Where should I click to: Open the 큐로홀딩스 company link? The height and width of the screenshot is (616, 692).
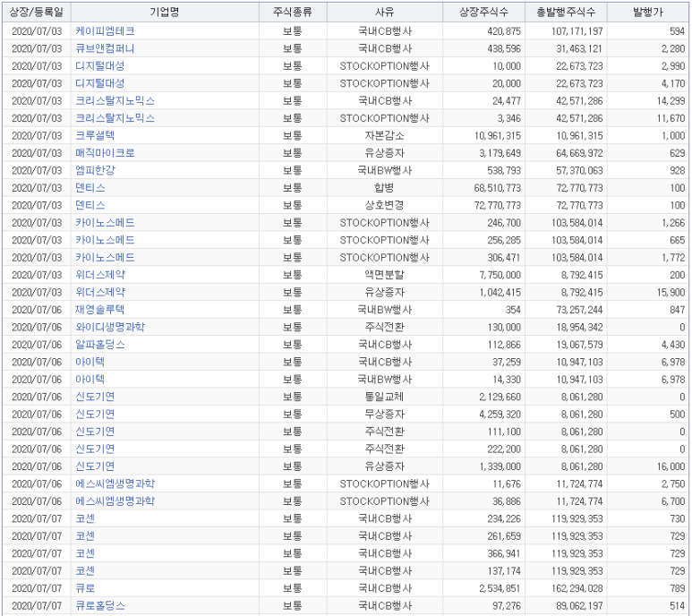pyautogui.click(x=100, y=606)
